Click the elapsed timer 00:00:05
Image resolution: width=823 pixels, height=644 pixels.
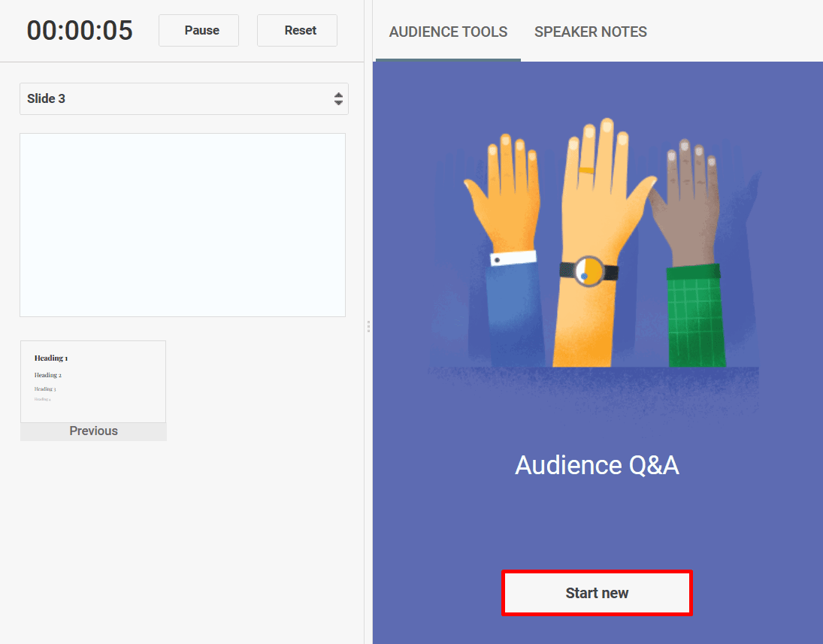80,31
